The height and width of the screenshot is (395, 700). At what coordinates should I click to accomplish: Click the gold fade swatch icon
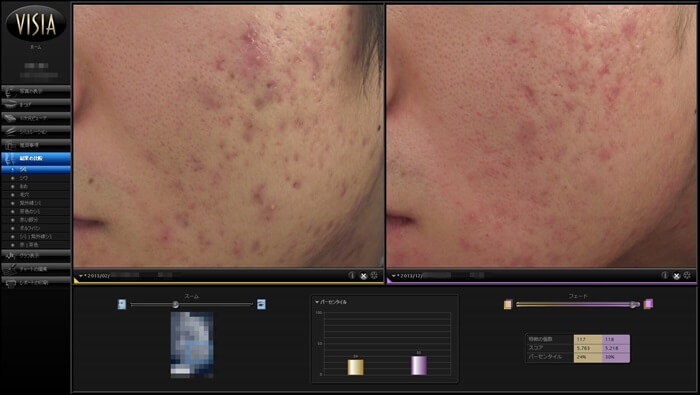click(508, 304)
